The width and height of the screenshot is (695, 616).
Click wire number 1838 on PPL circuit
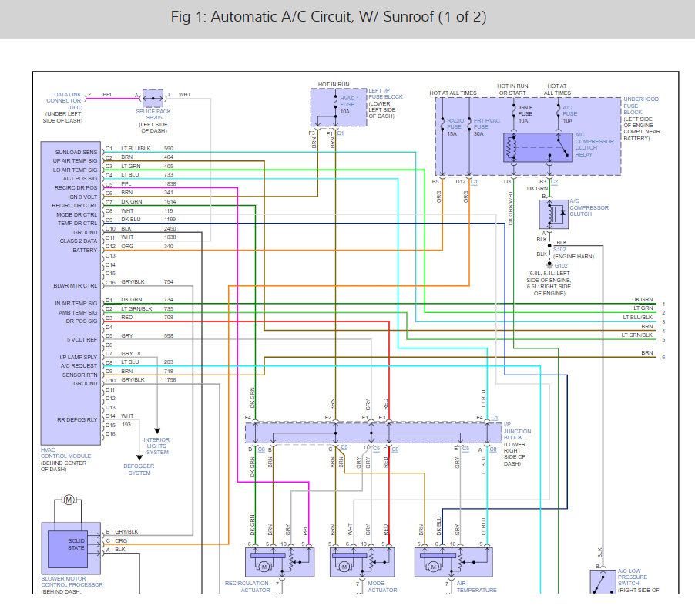170,183
